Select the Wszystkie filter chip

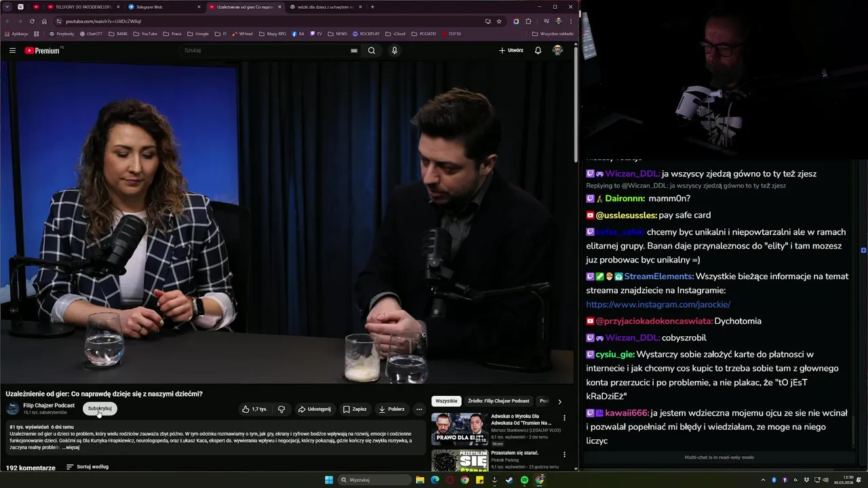[x=446, y=401]
